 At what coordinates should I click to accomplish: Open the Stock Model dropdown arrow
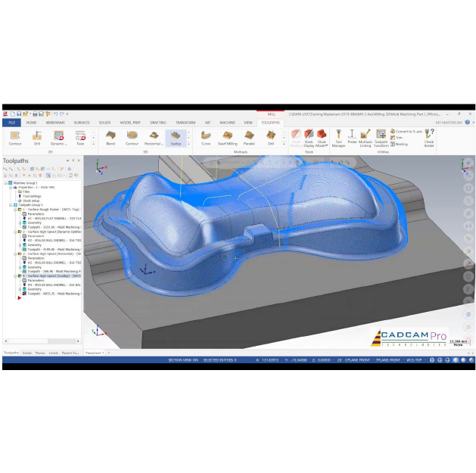(327, 146)
